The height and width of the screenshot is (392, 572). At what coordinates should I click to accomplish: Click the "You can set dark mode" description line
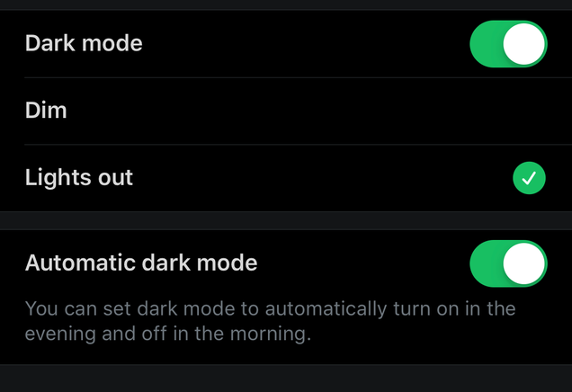pos(270,308)
